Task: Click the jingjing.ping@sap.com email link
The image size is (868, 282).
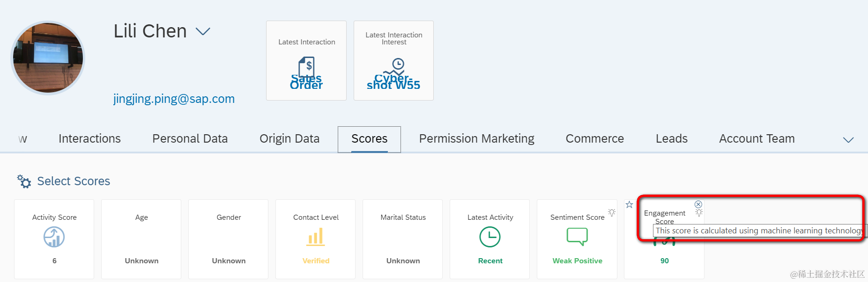Action: pyautogui.click(x=174, y=99)
